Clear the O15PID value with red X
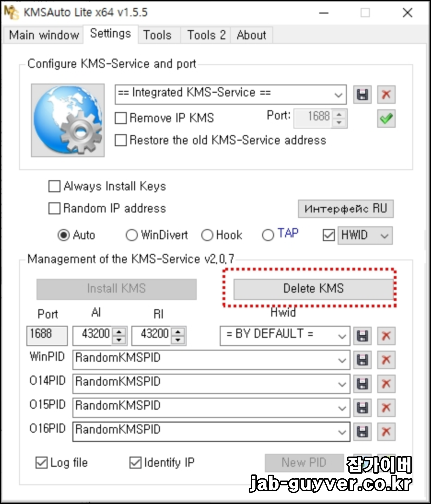 [386, 408]
